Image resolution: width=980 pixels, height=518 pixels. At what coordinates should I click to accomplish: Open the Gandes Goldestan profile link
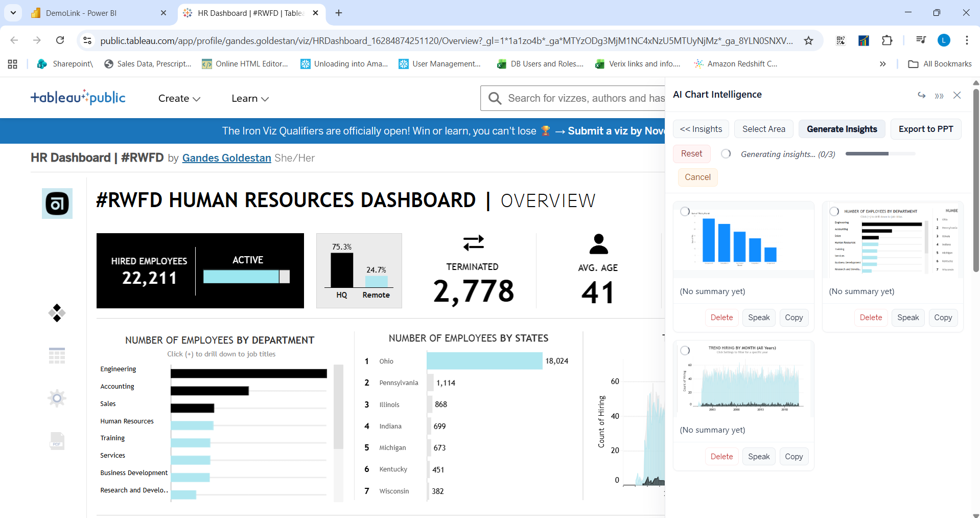point(226,158)
